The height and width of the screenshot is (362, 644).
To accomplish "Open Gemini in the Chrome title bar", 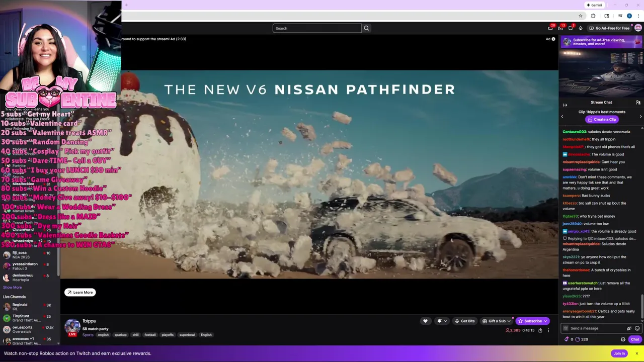I will point(594,5).
